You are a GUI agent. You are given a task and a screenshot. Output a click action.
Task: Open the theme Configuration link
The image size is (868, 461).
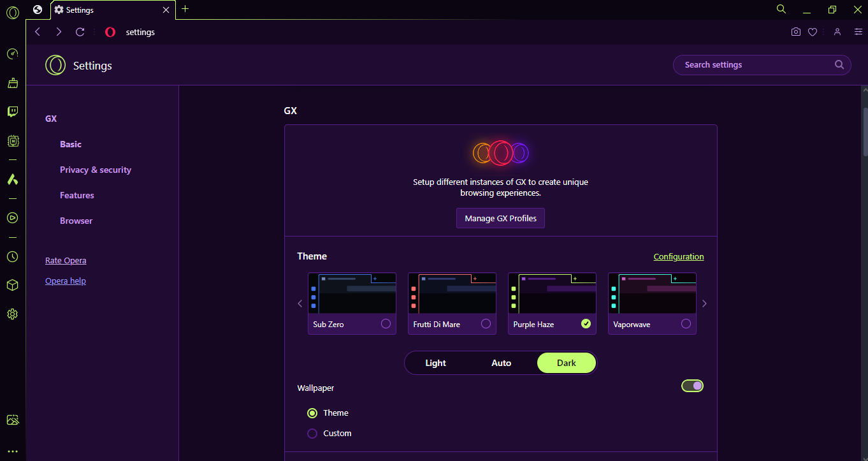[x=679, y=256]
